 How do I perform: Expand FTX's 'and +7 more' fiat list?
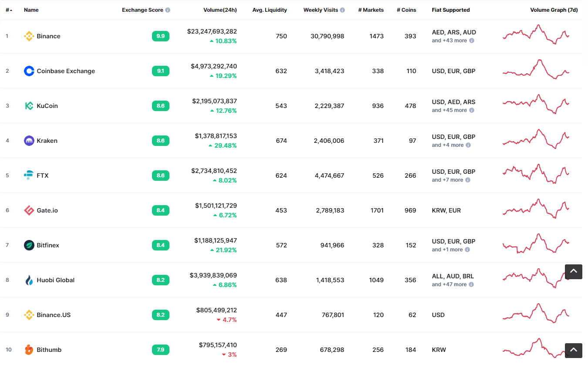pyautogui.click(x=448, y=180)
